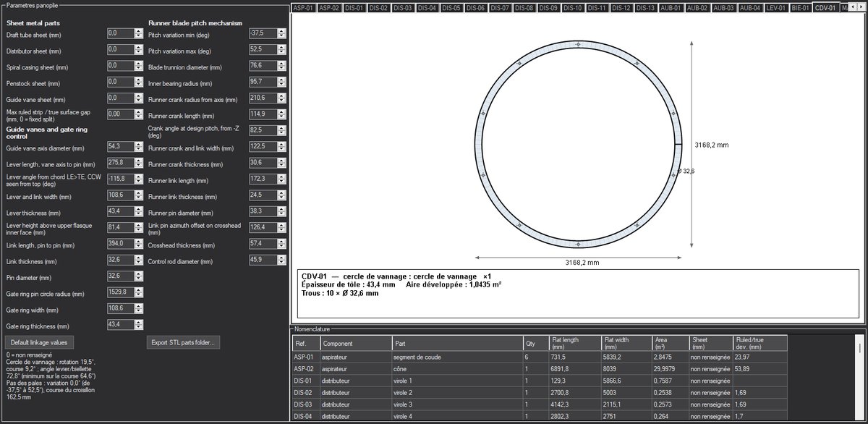Screen dimensions: 868x424
Task: Open the AUB-01 tab
Action: coord(671,8)
